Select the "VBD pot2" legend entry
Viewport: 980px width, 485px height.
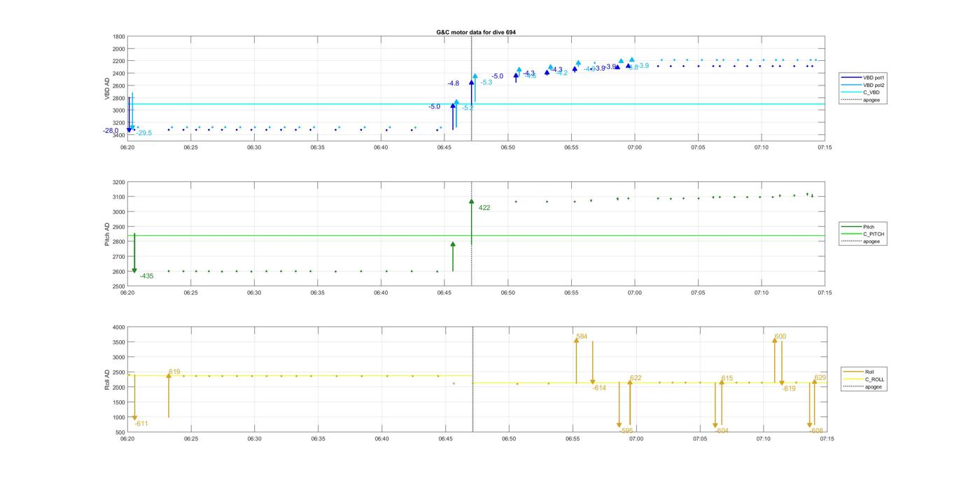click(862, 85)
